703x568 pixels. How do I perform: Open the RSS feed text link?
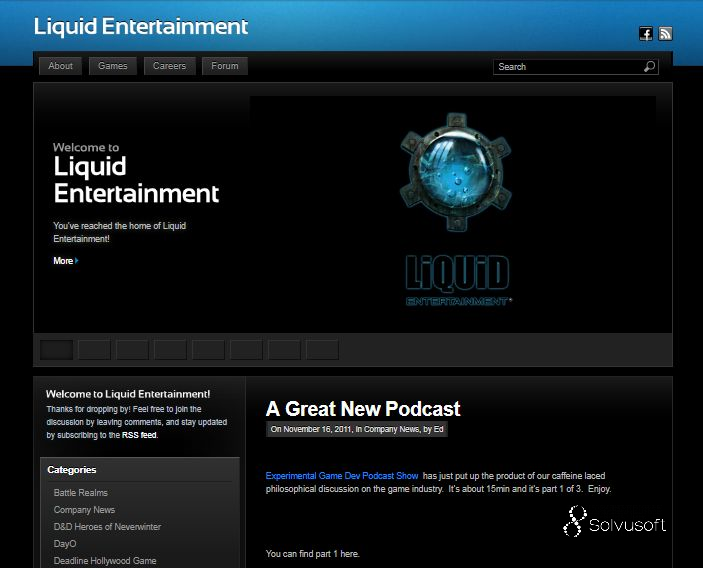point(139,435)
